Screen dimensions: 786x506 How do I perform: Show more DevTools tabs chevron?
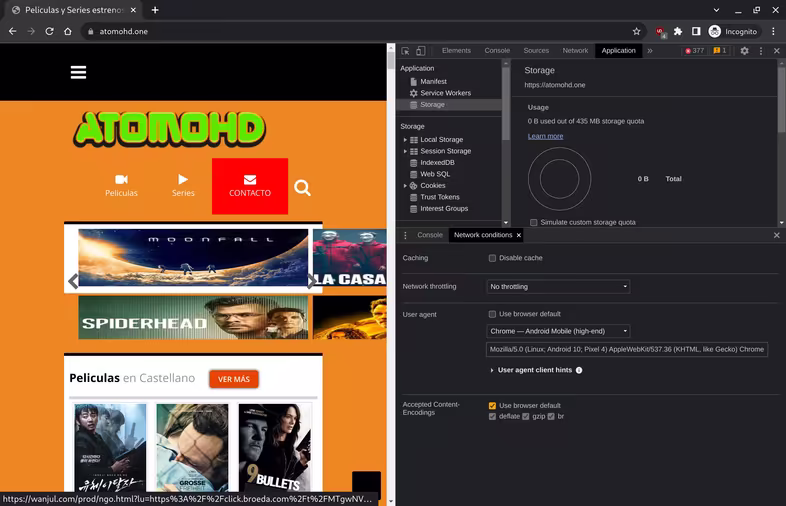point(650,51)
